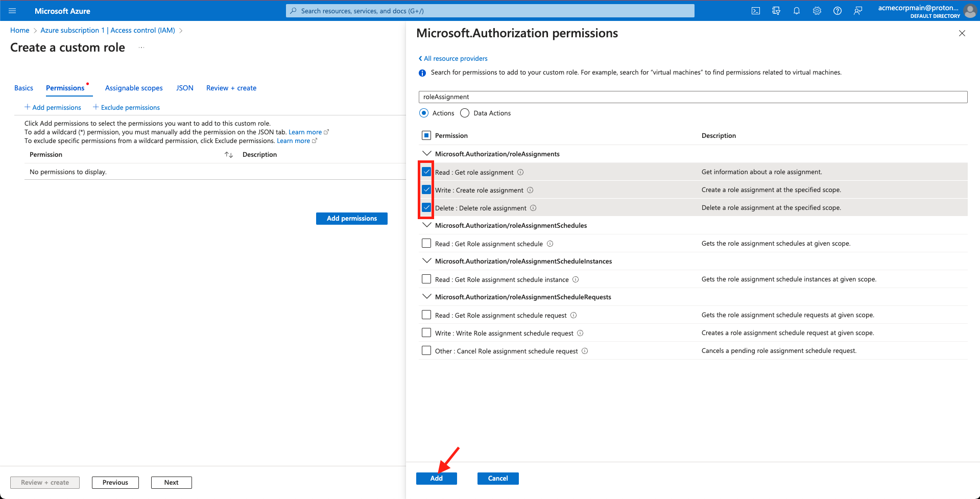Screen dimensions: 980x499
Task: Click the plus icon for Exclude permissions
Action: [x=95, y=107]
